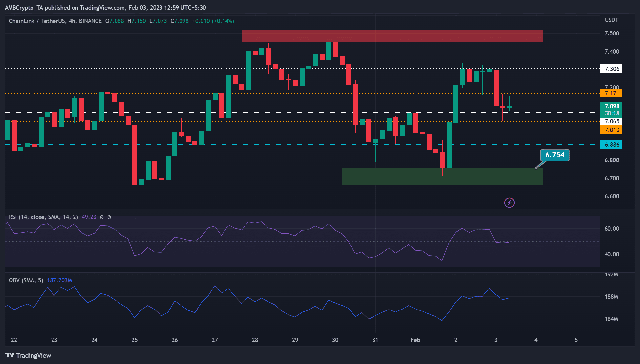Image resolution: width=640 pixels, height=364 pixels.
Task: Click the AMBCrypto_TA published header text
Action: 106,8
